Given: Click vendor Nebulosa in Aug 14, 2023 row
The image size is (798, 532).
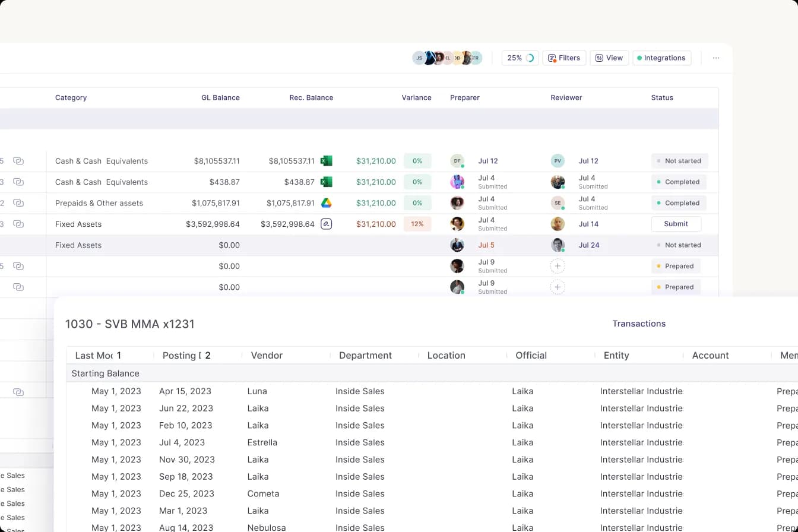Looking at the screenshot, I should click(x=266, y=527).
